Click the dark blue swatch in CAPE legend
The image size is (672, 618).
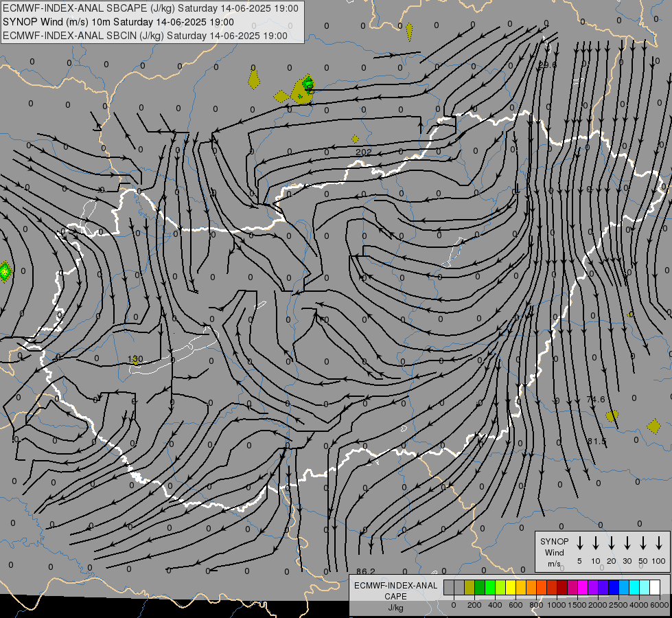click(x=613, y=587)
